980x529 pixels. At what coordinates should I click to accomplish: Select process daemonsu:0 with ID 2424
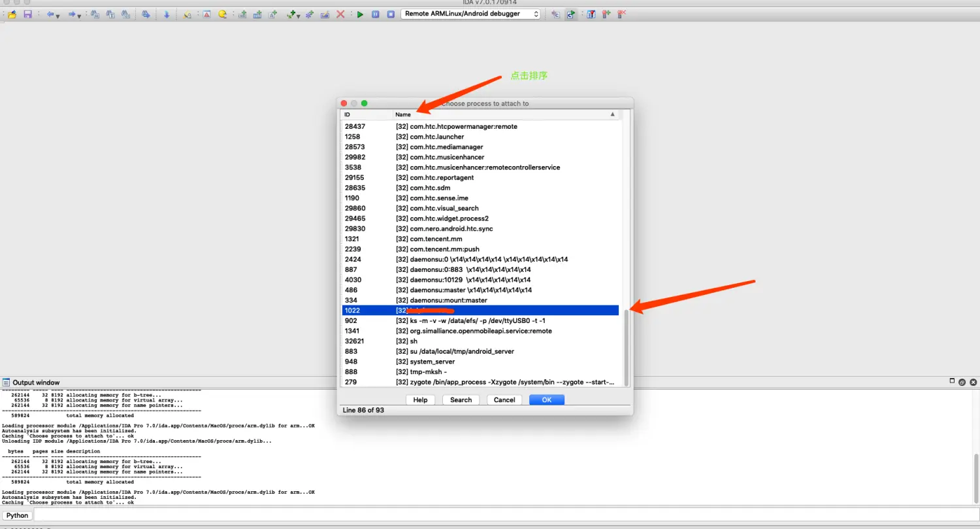coord(480,260)
